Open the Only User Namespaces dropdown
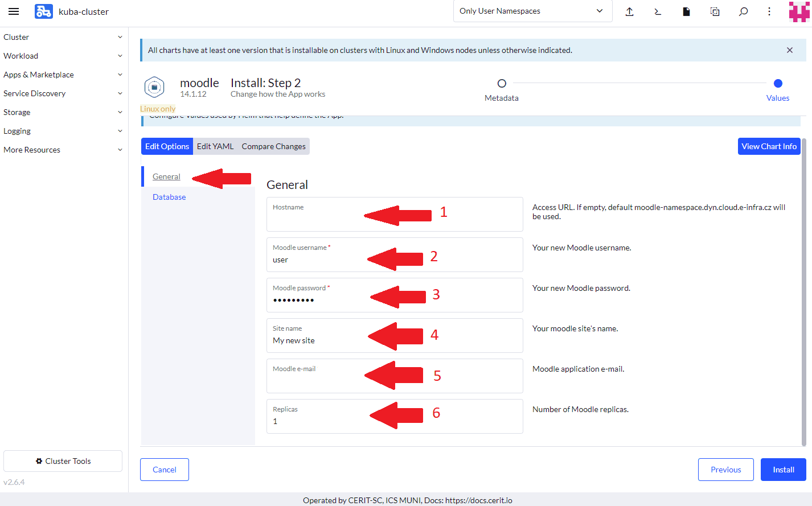Viewport: 812px width, 506px height. pos(532,11)
